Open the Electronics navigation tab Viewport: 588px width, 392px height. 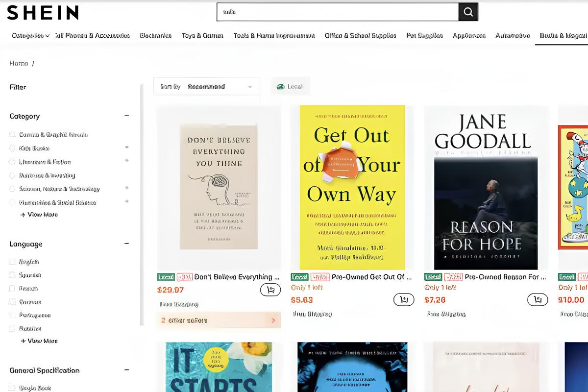pos(155,36)
